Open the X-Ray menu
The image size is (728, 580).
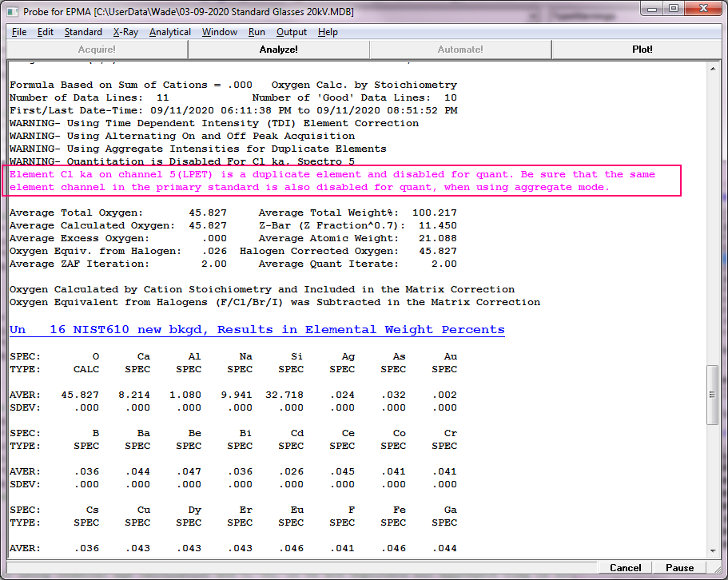click(x=125, y=32)
